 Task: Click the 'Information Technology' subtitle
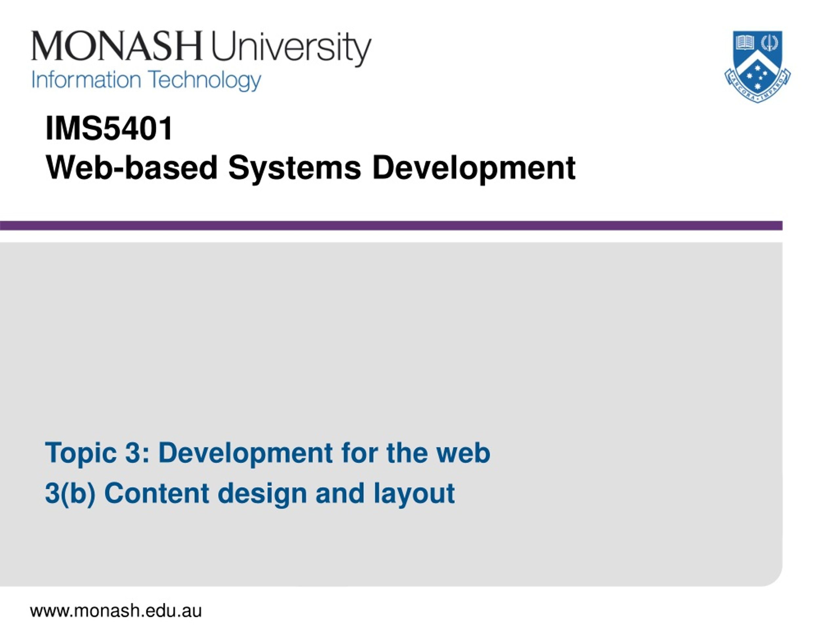[x=146, y=80]
